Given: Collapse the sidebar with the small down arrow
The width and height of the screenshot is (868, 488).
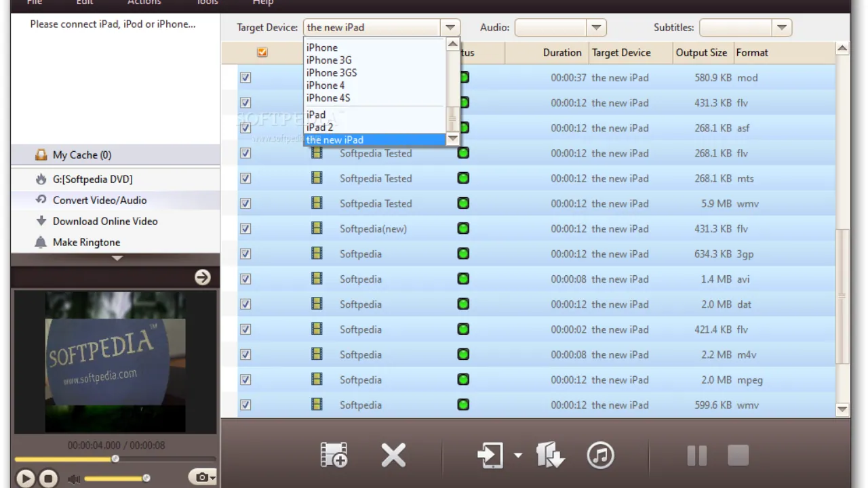Looking at the screenshot, I should click(x=117, y=258).
